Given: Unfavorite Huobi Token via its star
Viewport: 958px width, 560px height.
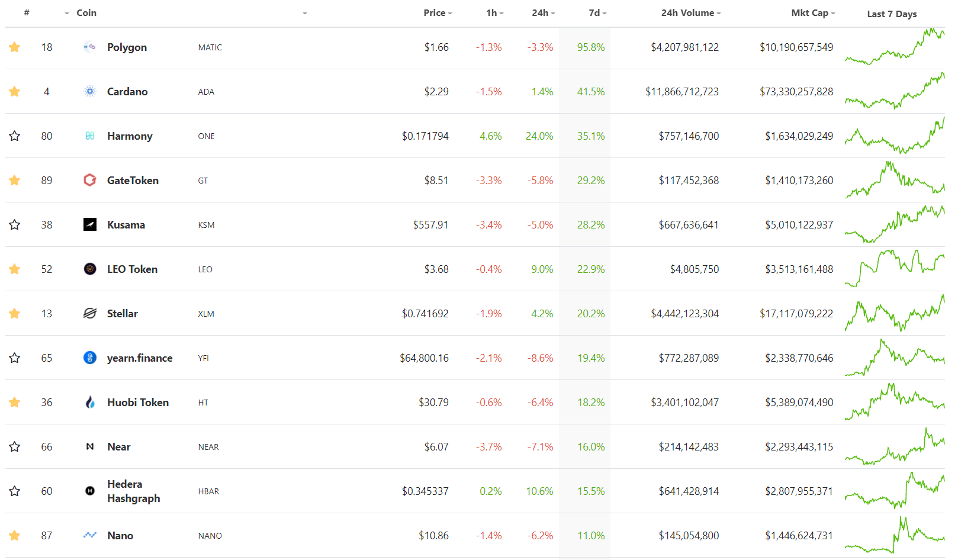Looking at the screenshot, I should pos(15,402).
